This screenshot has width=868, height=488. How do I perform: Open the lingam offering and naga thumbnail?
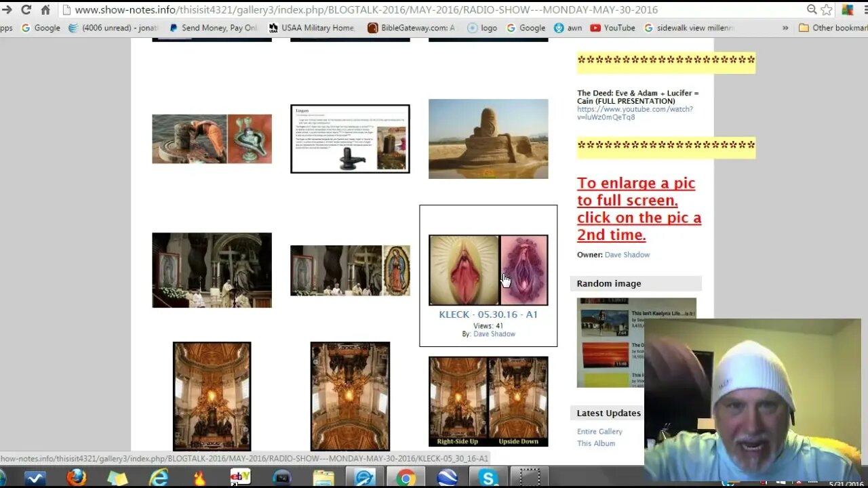coord(212,139)
